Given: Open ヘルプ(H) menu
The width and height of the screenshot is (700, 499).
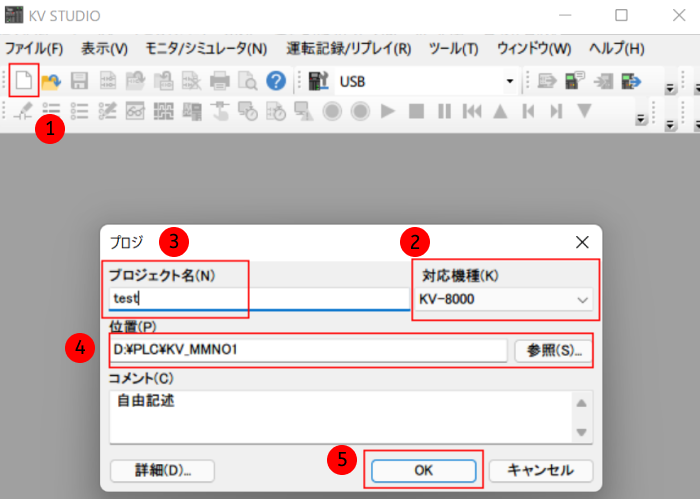Looking at the screenshot, I should tap(617, 48).
